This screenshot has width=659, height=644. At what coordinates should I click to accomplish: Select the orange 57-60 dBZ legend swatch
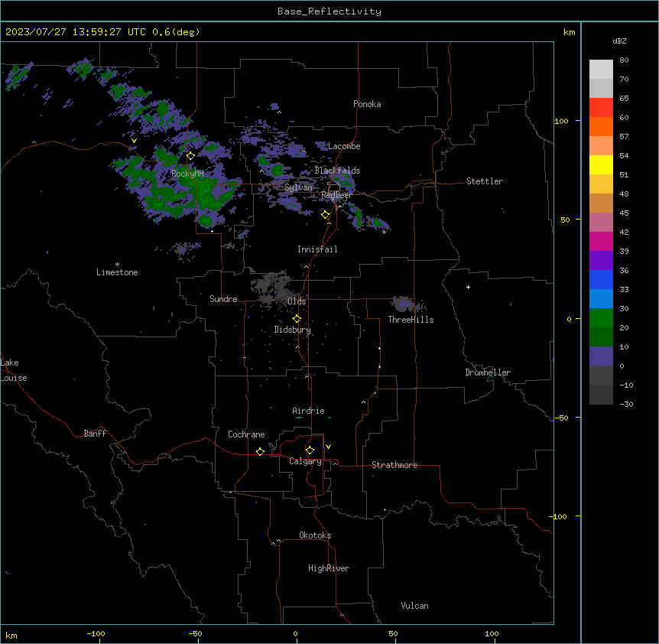pyautogui.click(x=601, y=126)
